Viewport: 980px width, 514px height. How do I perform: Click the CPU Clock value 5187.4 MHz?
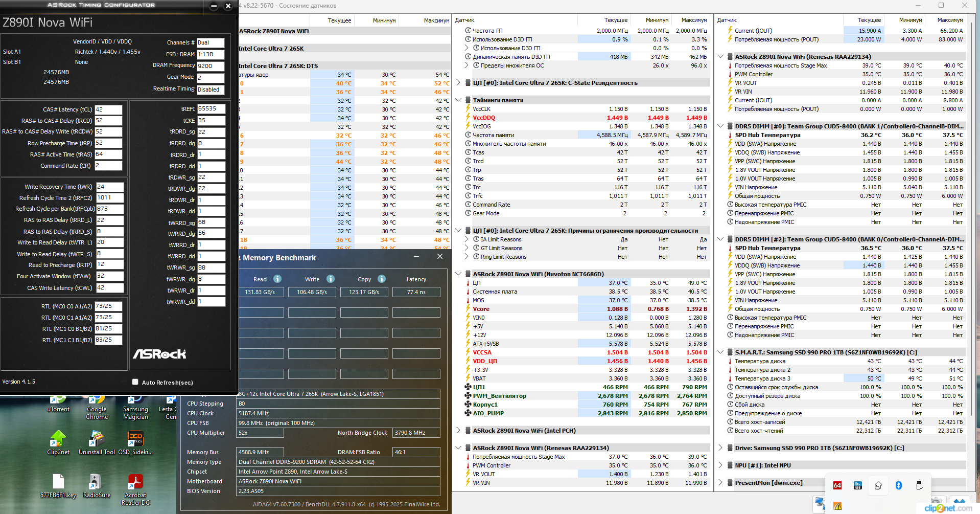338,413
